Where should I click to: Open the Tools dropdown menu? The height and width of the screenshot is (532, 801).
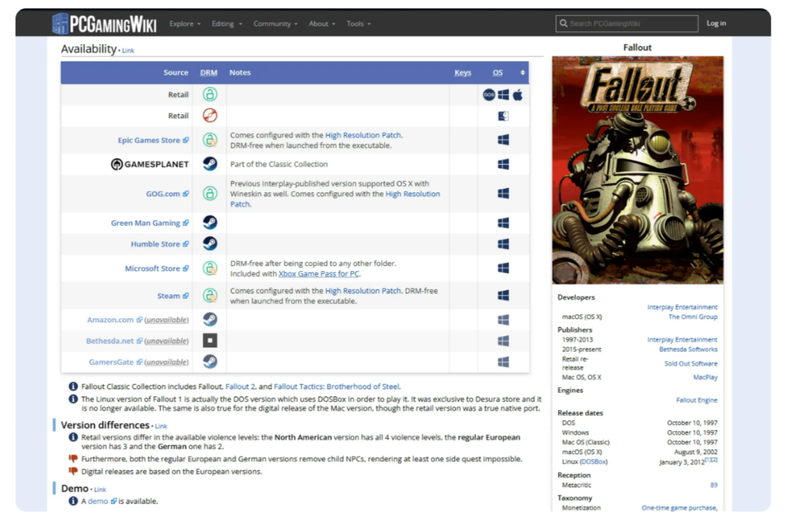point(359,23)
